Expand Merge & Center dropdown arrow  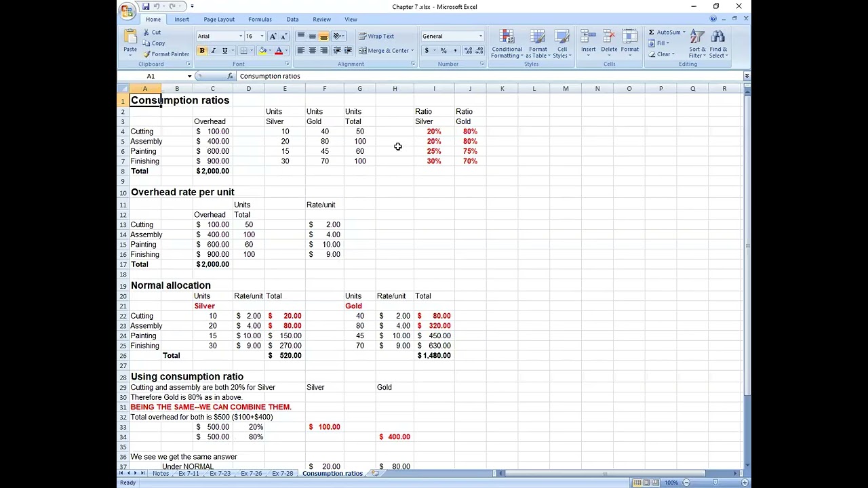[412, 51]
